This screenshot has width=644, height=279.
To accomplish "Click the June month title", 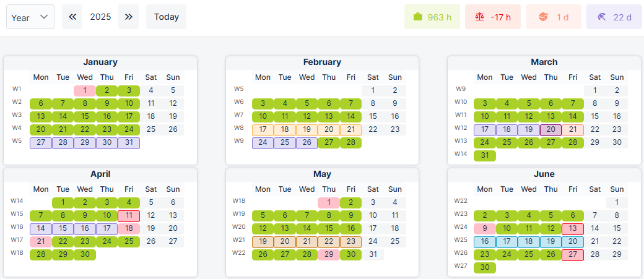I will pyautogui.click(x=544, y=174).
